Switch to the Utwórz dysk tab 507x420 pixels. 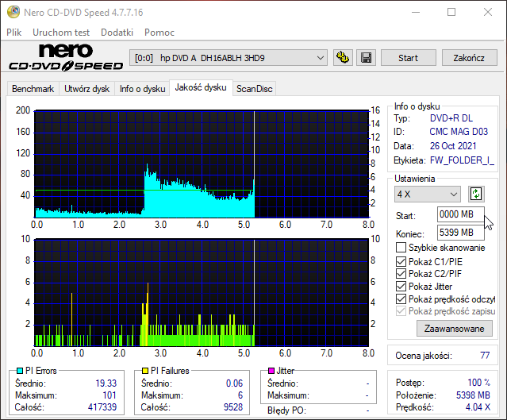click(86, 89)
